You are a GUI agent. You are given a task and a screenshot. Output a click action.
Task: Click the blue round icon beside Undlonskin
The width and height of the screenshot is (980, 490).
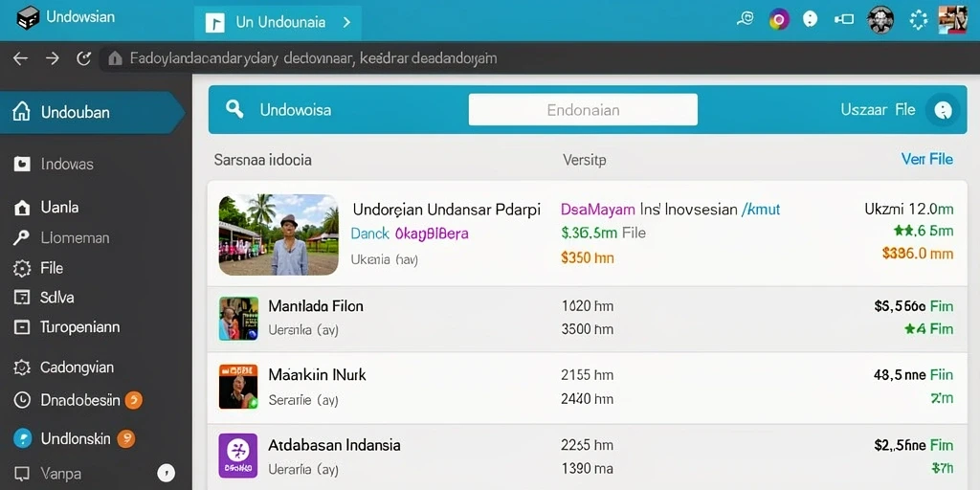click(22, 438)
